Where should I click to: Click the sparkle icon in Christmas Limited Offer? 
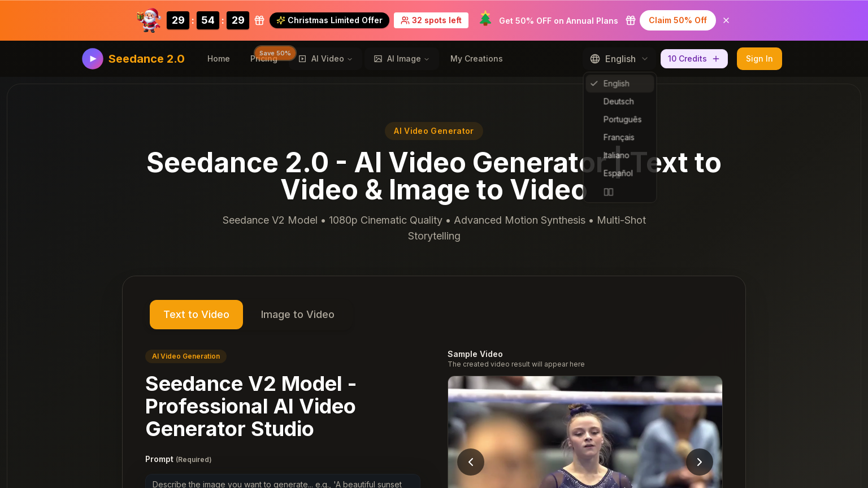coord(280,20)
